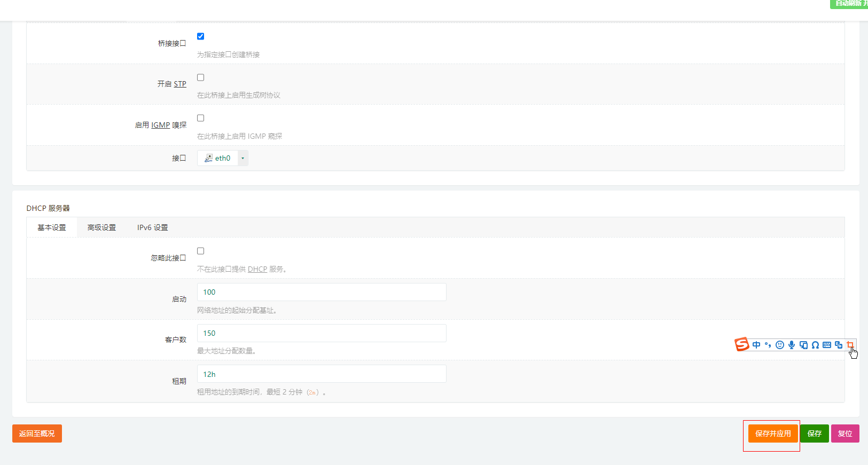Click the hint text 网络地址的起始分配基址
The image size is (868, 465).
(237, 310)
